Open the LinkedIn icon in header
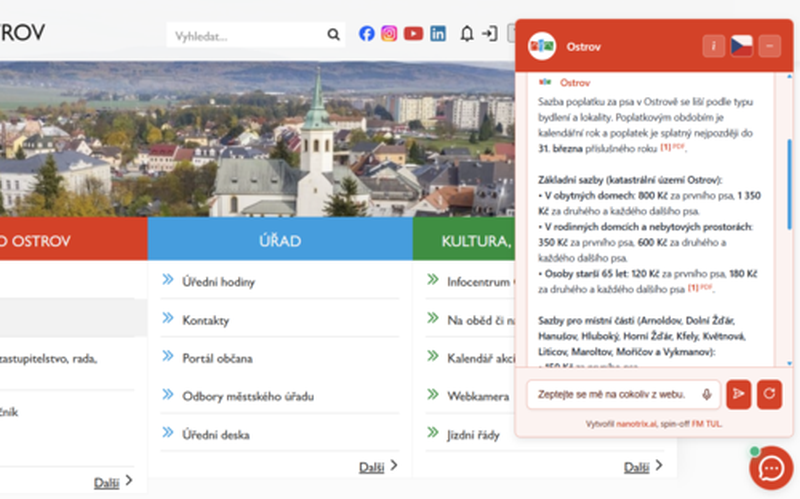The width and height of the screenshot is (800, 499). pyautogui.click(x=438, y=33)
